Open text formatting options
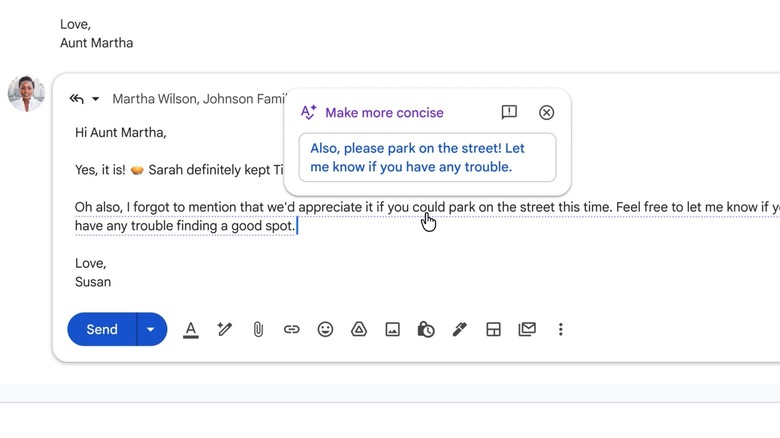 [191, 329]
